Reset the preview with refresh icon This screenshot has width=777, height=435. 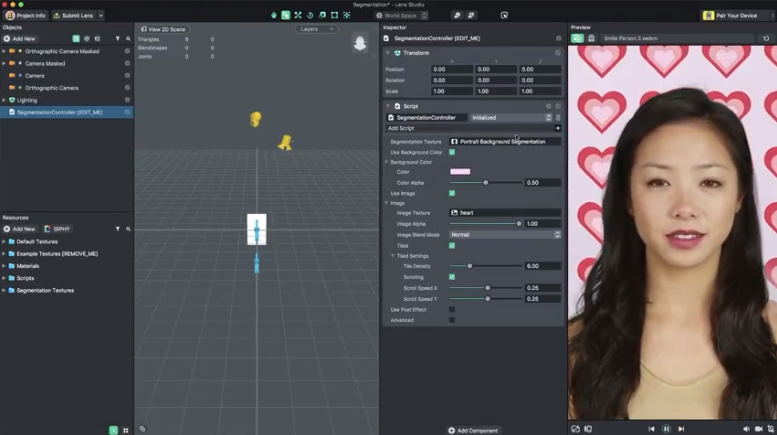[x=766, y=38]
